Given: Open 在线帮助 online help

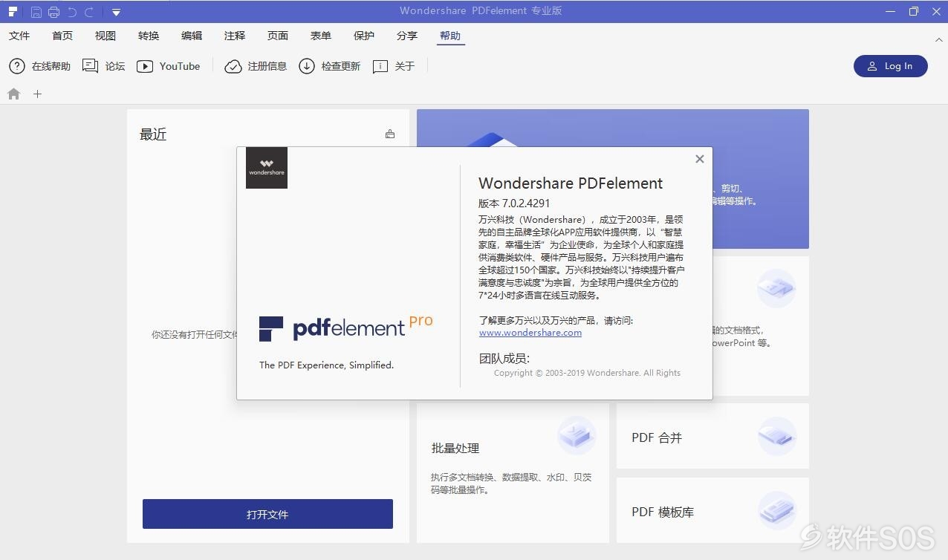Looking at the screenshot, I should [x=39, y=66].
